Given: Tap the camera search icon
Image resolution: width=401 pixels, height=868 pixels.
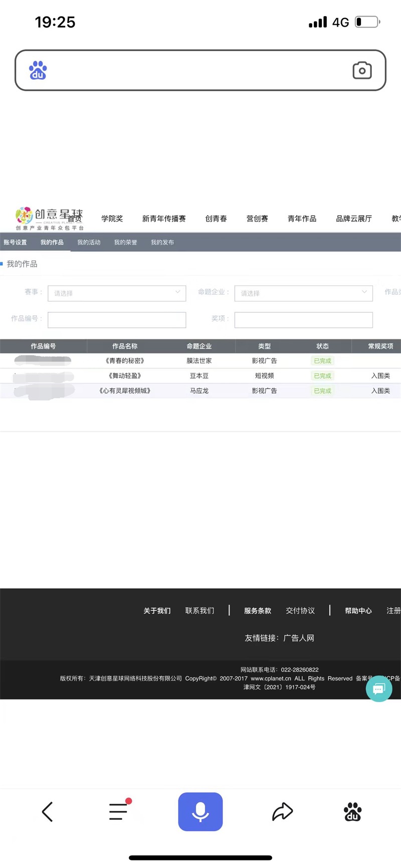Looking at the screenshot, I should tap(362, 70).
